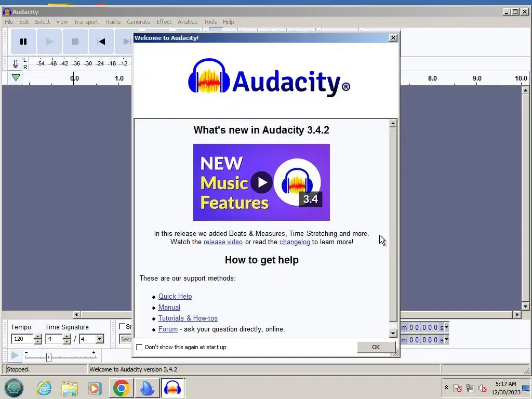This screenshot has height=399, width=532.
Task: Click the taskbar clock showing 5:17 AM
Action: pos(506,388)
